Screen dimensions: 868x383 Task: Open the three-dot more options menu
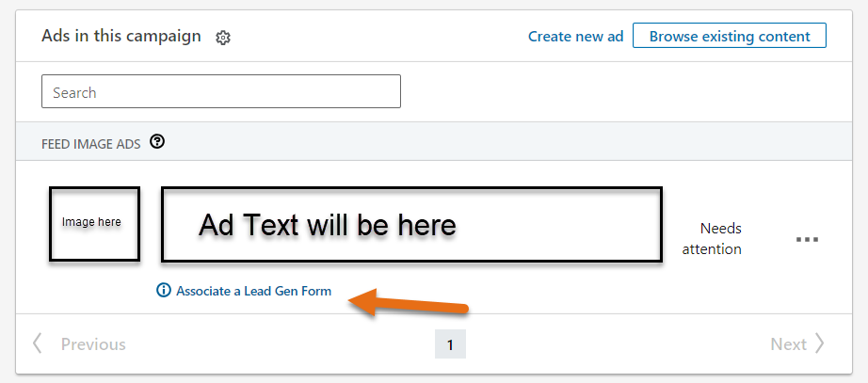tap(807, 239)
